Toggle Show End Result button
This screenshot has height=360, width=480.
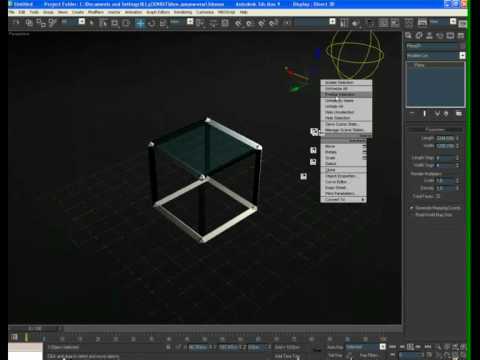coord(424,114)
